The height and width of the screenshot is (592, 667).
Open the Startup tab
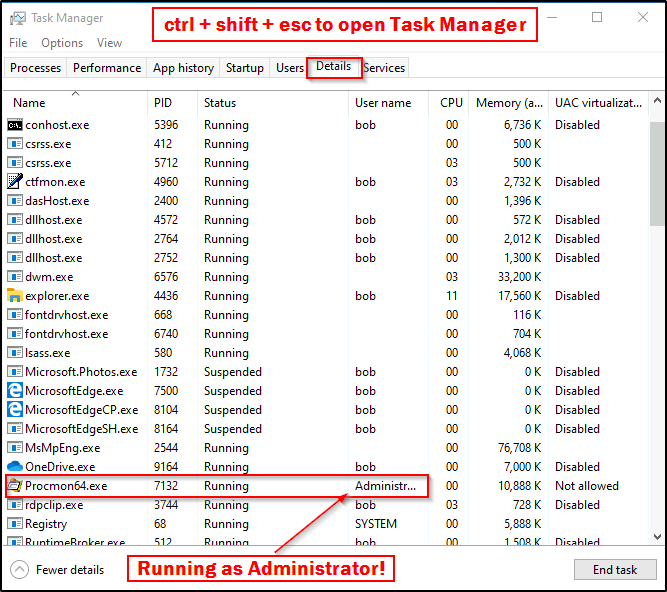245,68
